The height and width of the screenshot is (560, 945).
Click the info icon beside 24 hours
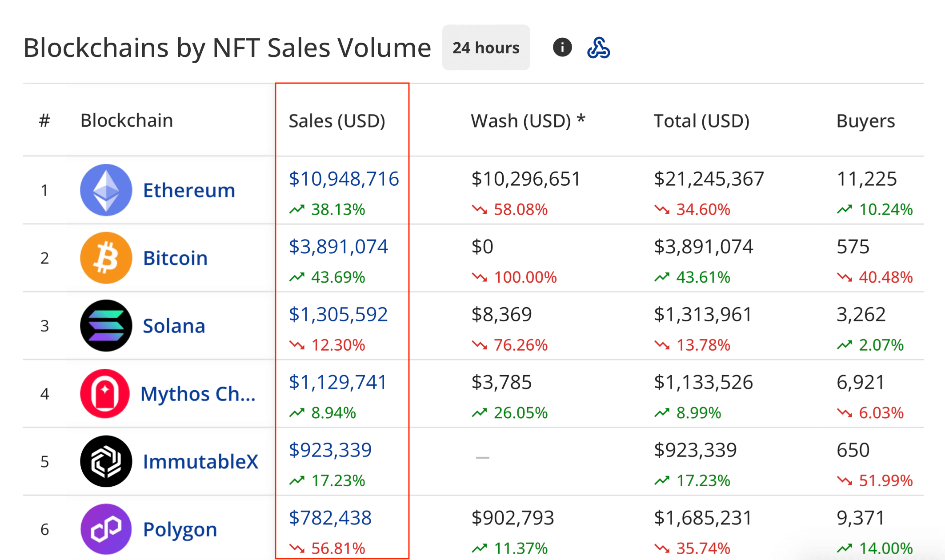click(562, 47)
